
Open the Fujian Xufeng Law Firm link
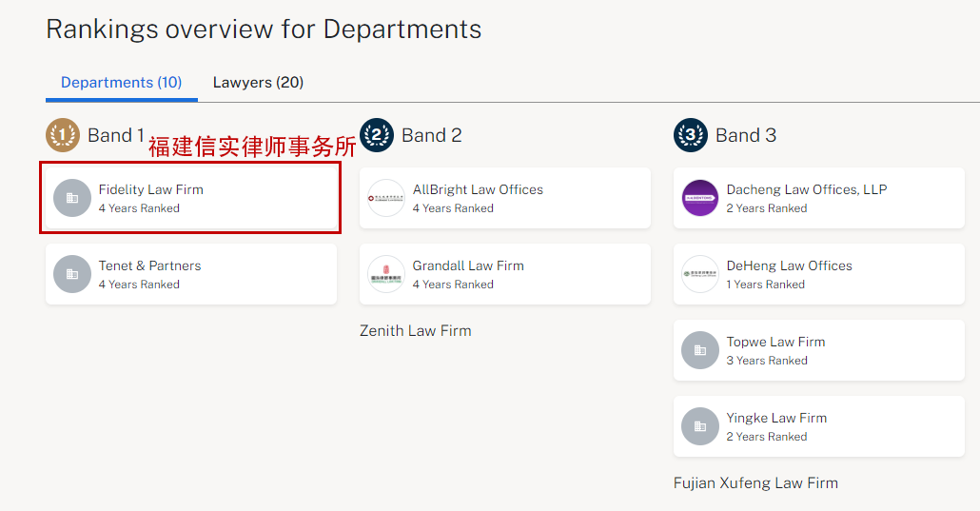coord(755,482)
